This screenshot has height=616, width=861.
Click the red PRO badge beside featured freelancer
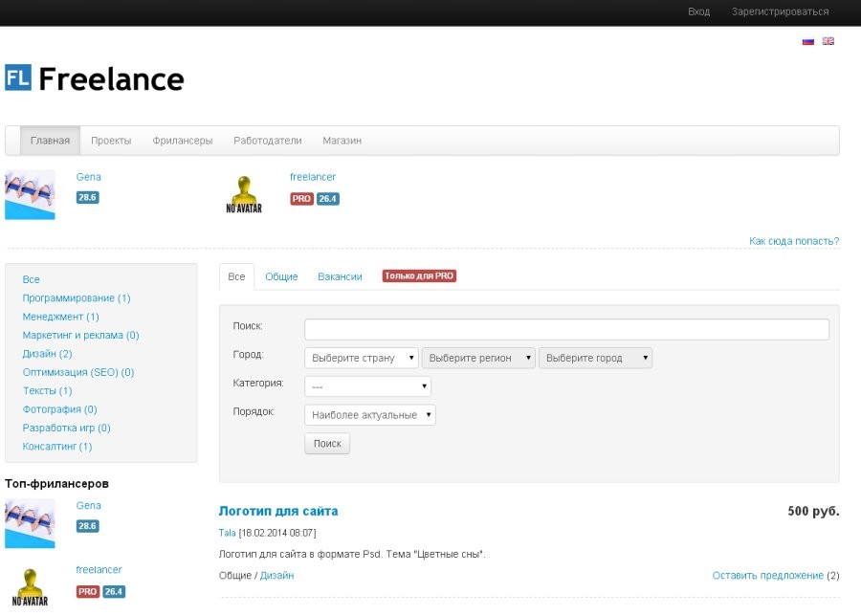[x=301, y=199]
